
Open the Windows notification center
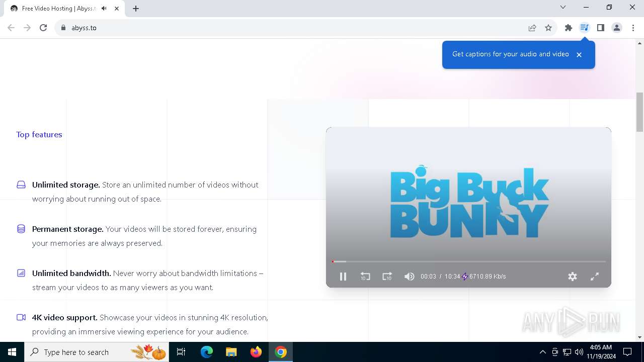click(x=627, y=352)
